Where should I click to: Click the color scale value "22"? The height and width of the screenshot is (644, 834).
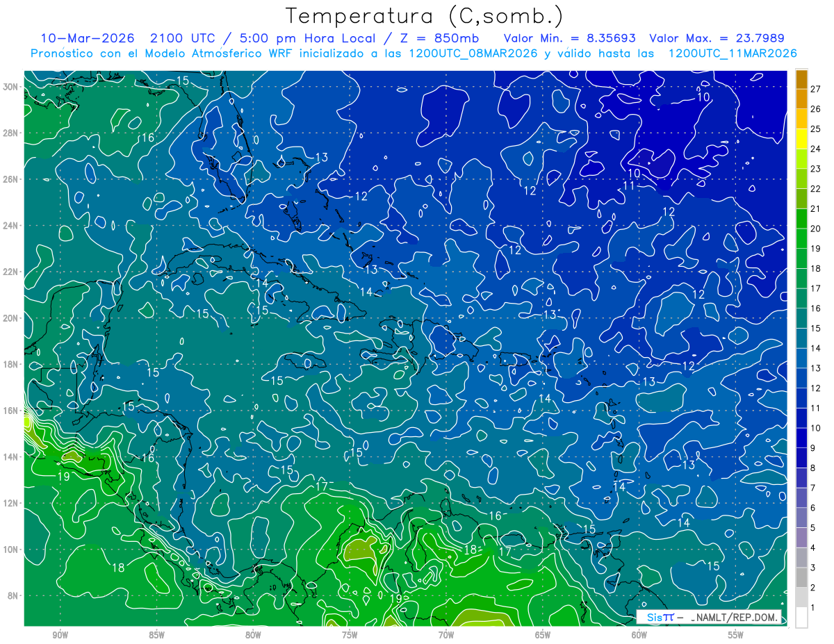(x=815, y=189)
